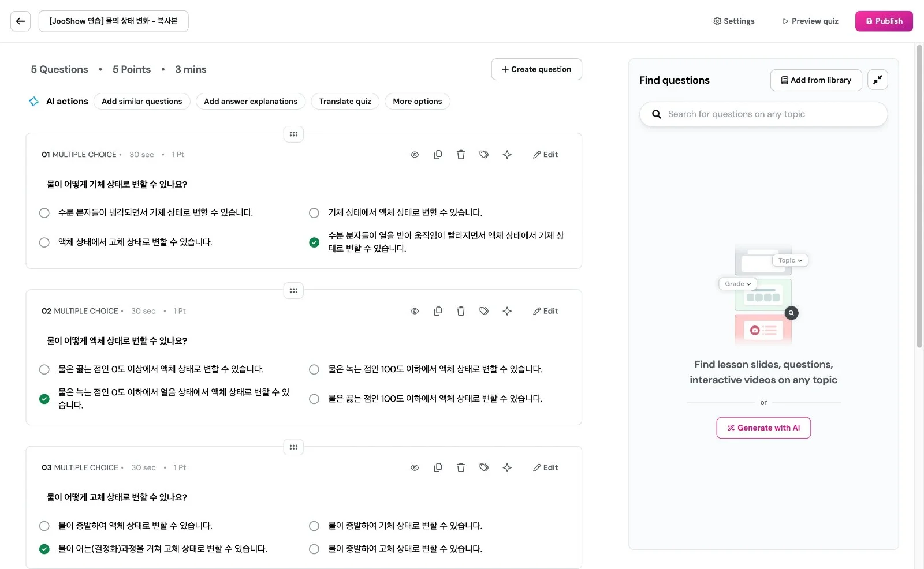Image resolution: width=924 pixels, height=569 pixels.
Task: Tag question 02
Action: tap(484, 311)
